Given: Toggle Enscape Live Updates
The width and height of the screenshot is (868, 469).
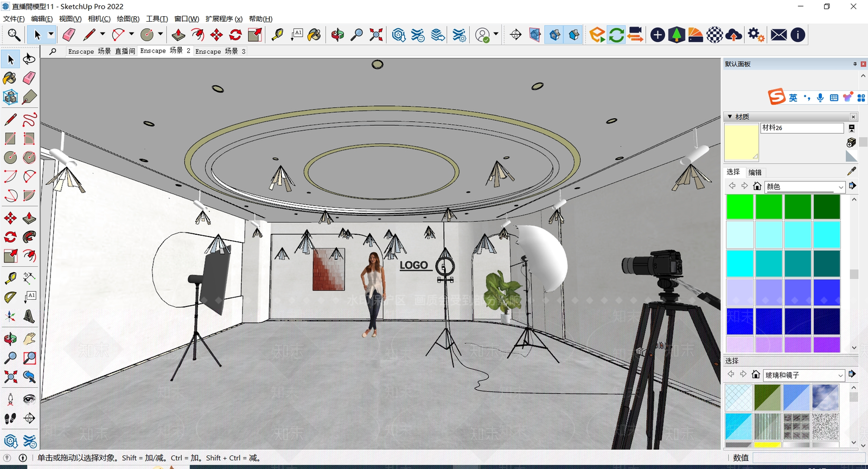Looking at the screenshot, I should 616,35.
